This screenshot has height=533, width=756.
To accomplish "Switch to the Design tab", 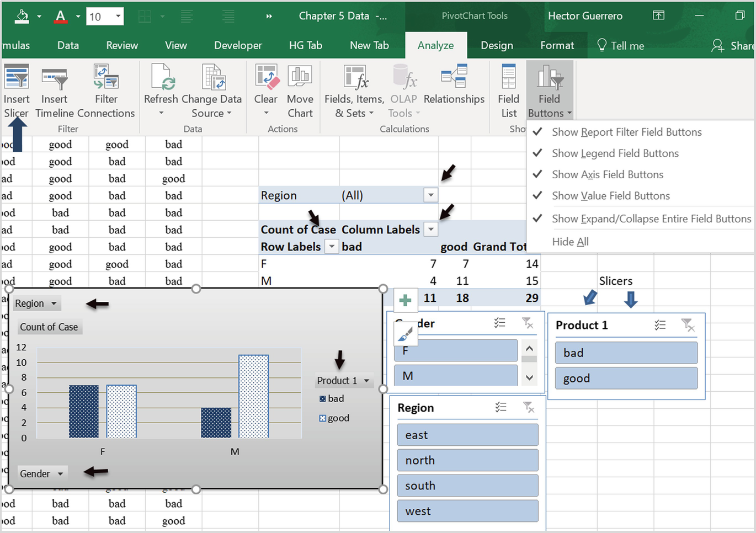I will click(x=496, y=45).
